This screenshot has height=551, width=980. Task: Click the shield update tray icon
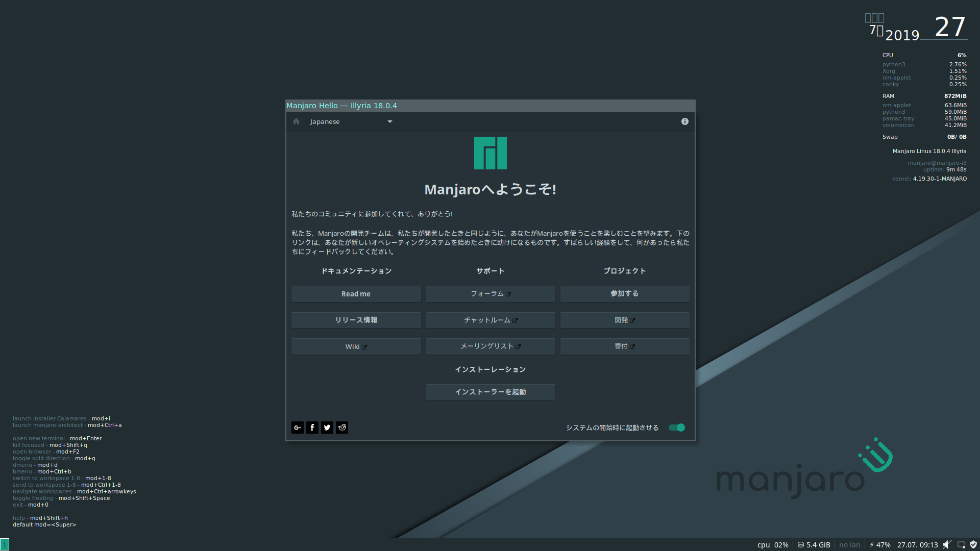point(973,544)
